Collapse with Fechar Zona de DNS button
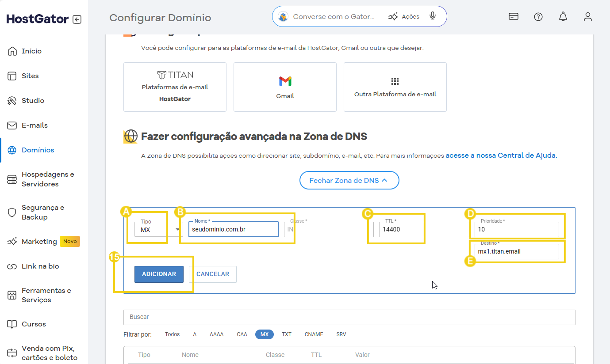The width and height of the screenshot is (610, 364). coord(349,180)
